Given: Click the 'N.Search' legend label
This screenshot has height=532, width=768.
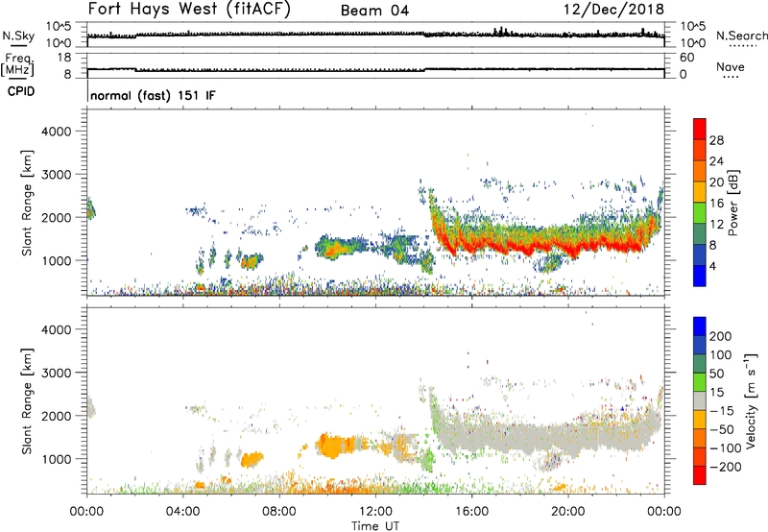Looking at the screenshot, I should pos(742,36).
